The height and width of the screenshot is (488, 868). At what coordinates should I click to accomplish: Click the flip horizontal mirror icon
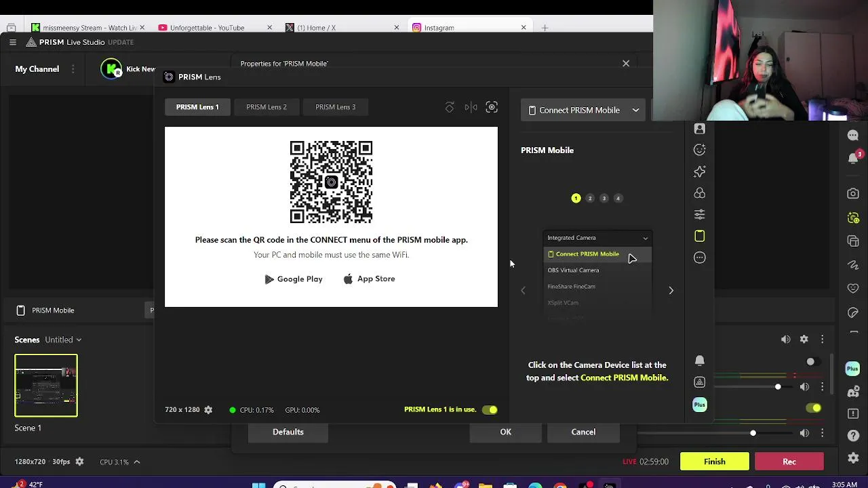(471, 107)
